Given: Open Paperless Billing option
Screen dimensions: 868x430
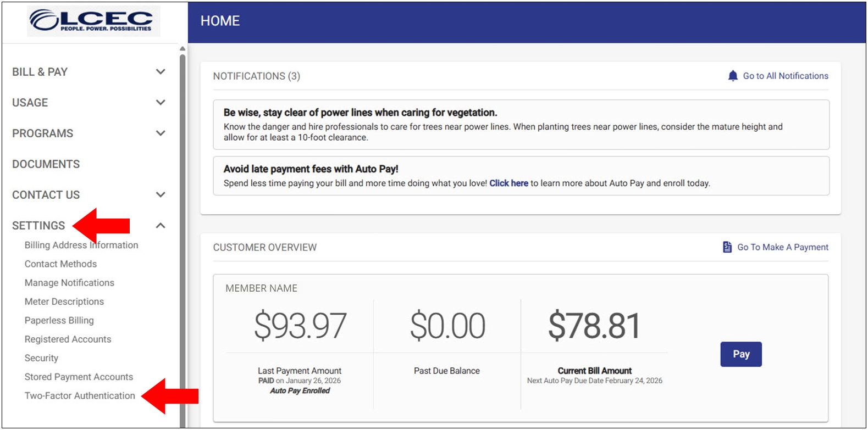Looking at the screenshot, I should tap(59, 321).
